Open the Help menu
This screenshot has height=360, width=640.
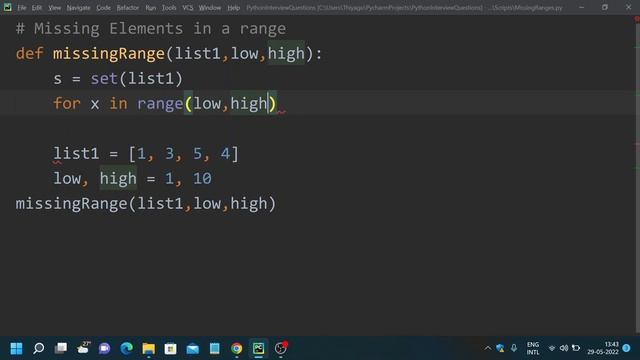click(233, 8)
